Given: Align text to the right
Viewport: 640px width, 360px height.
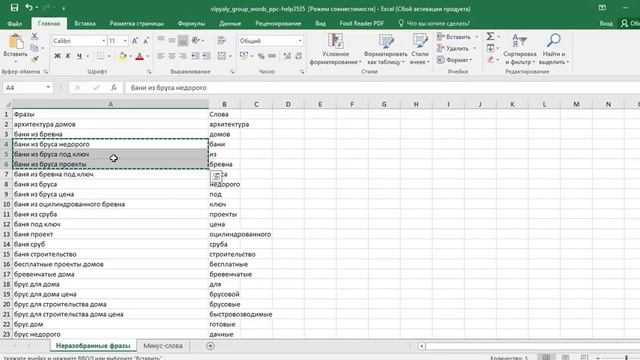Looking at the screenshot, I should [183, 56].
